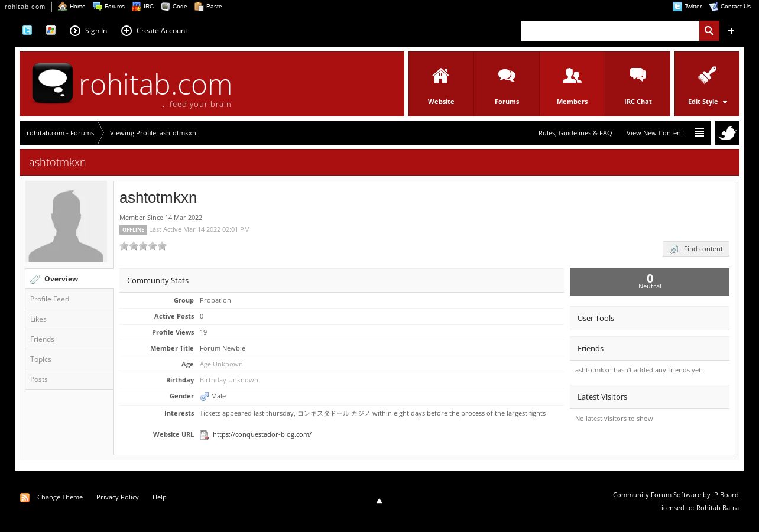The width and height of the screenshot is (759, 532).
Task: Click the 0 Neutral reputation box
Action: (650, 282)
